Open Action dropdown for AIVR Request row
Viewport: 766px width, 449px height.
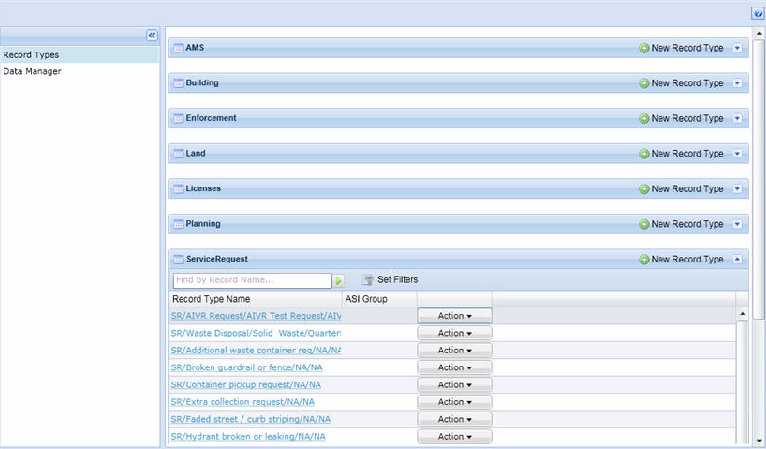pos(454,316)
